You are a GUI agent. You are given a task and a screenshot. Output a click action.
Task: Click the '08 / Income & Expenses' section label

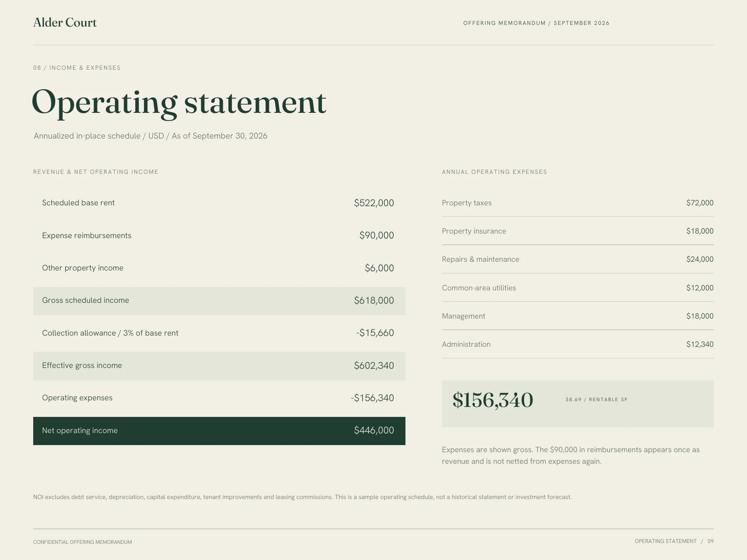click(x=77, y=68)
